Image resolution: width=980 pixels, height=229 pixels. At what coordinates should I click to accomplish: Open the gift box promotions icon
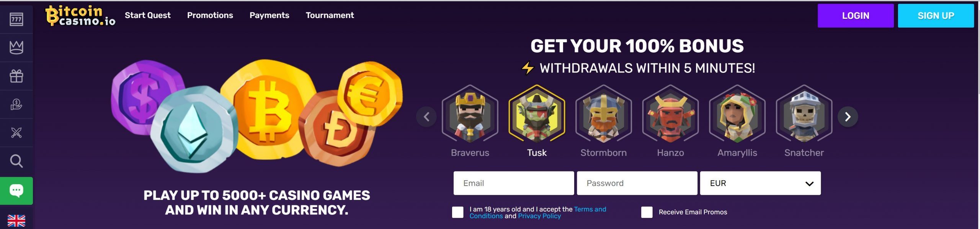pyautogui.click(x=16, y=76)
